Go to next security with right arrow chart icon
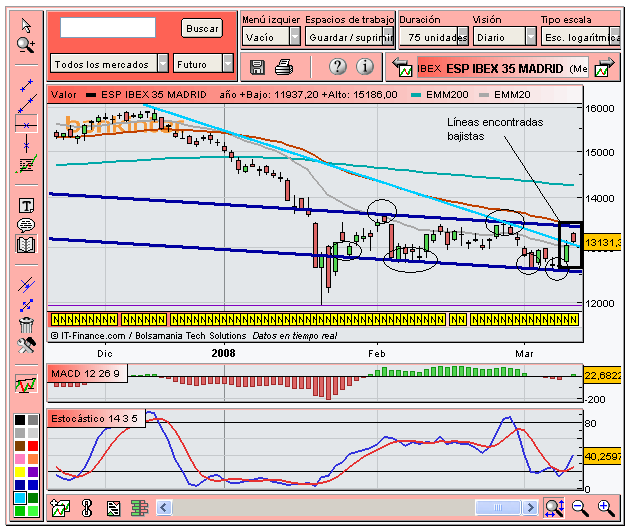Screen dimensions: 629x531 [x=605, y=68]
